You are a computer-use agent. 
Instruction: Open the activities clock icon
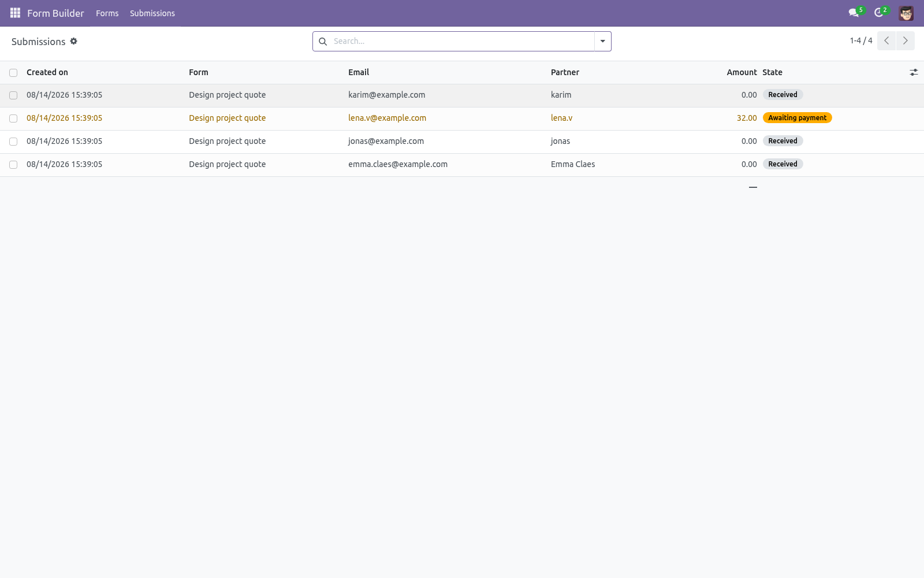point(879,13)
